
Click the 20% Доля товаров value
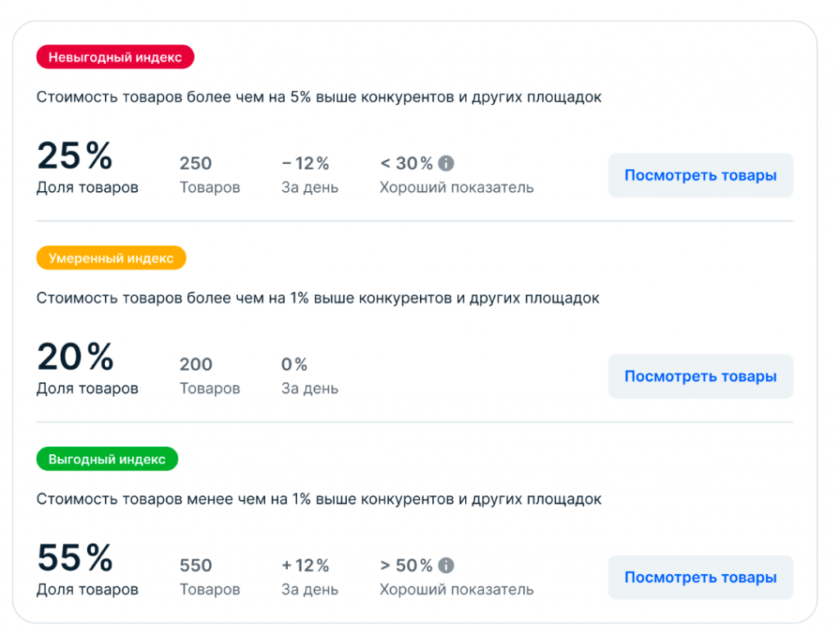[75, 357]
